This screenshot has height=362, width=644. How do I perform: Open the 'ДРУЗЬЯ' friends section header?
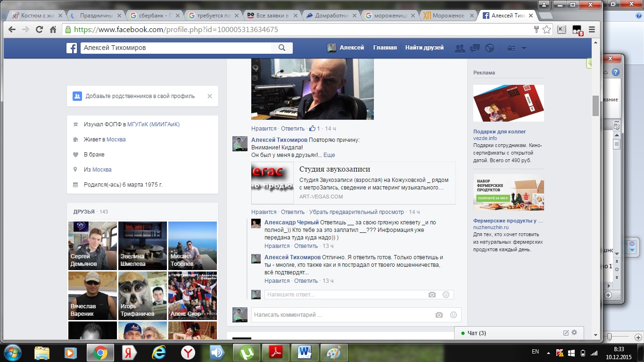click(x=84, y=212)
